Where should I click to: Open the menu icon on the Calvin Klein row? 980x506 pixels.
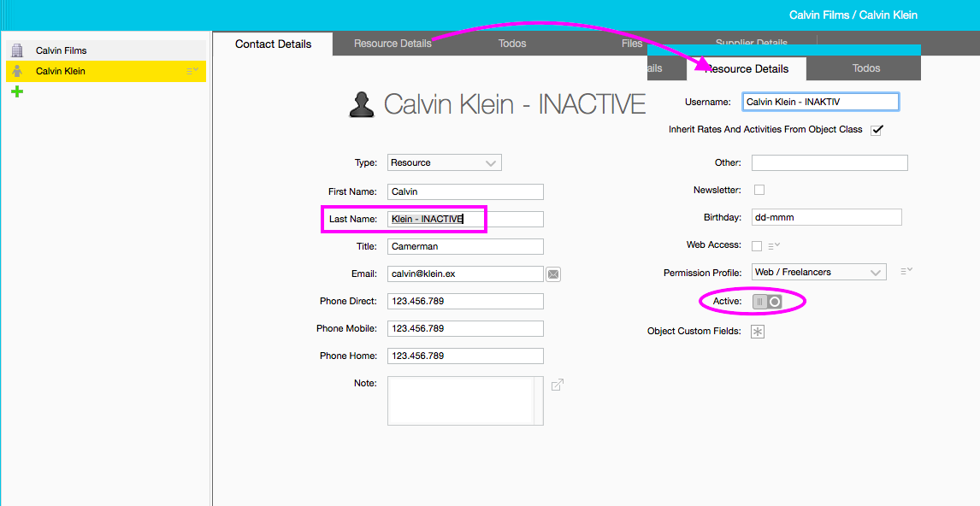[192, 71]
